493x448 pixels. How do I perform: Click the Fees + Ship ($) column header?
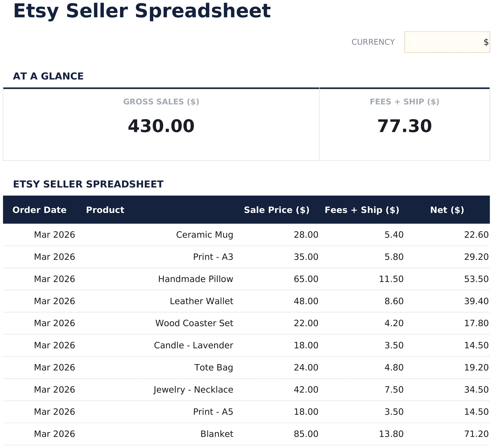coord(362,210)
